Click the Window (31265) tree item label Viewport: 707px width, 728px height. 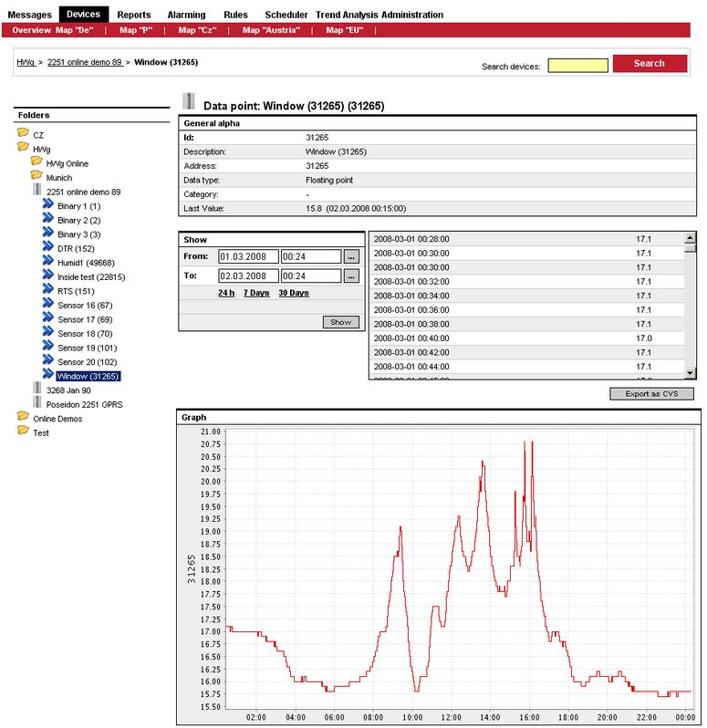click(x=88, y=376)
